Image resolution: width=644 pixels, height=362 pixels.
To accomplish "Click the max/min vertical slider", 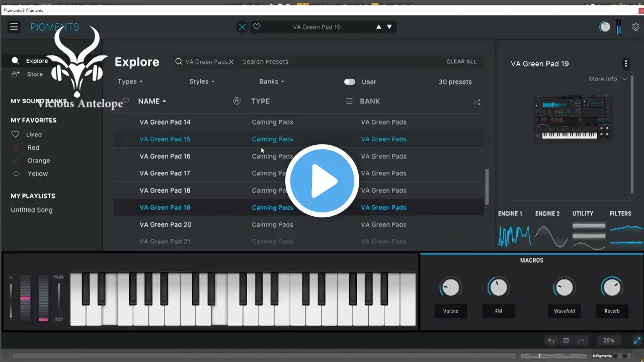I will click(x=59, y=297).
